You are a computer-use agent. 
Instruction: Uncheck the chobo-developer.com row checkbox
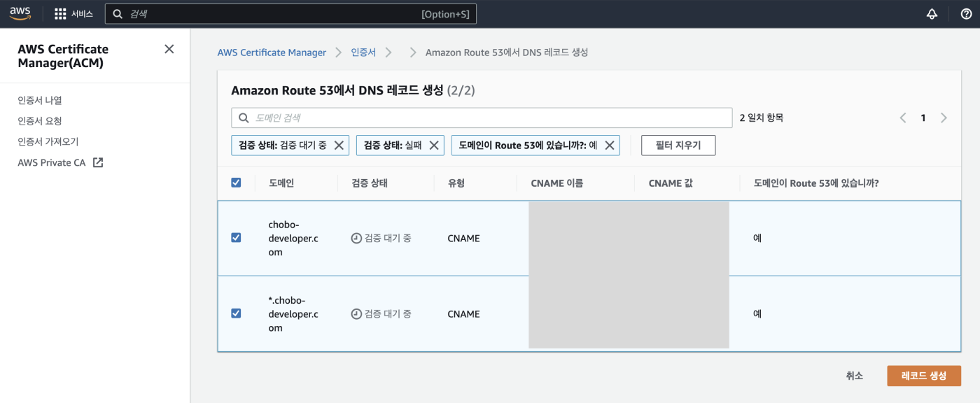pos(236,238)
